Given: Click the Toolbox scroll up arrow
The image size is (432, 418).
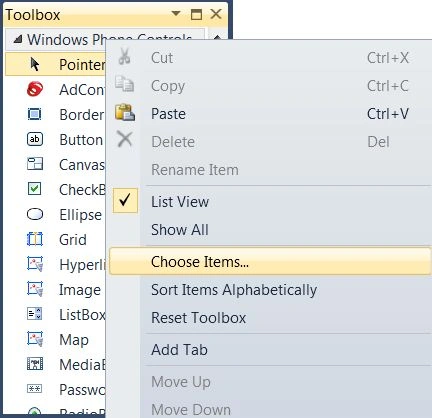Looking at the screenshot, I should click(x=217, y=37).
